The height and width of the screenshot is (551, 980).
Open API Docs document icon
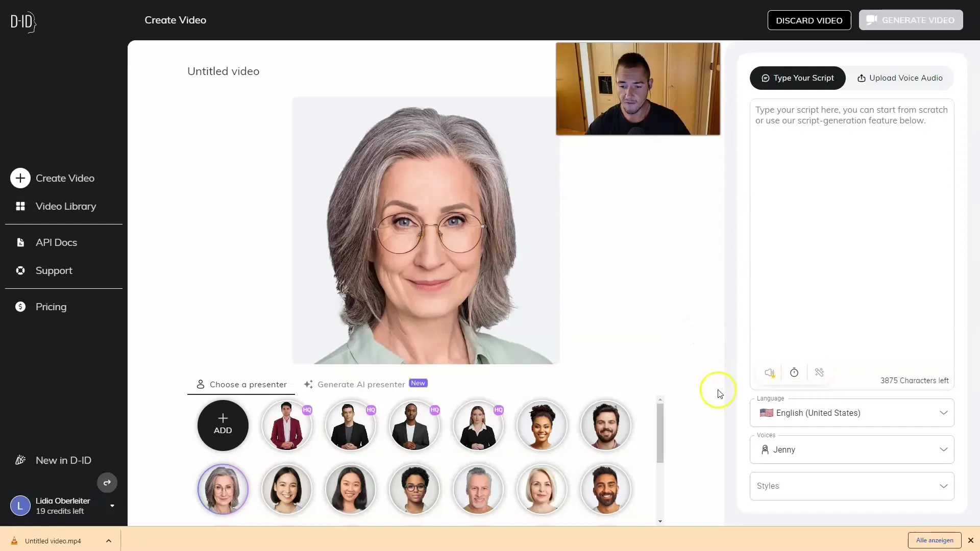20,242
